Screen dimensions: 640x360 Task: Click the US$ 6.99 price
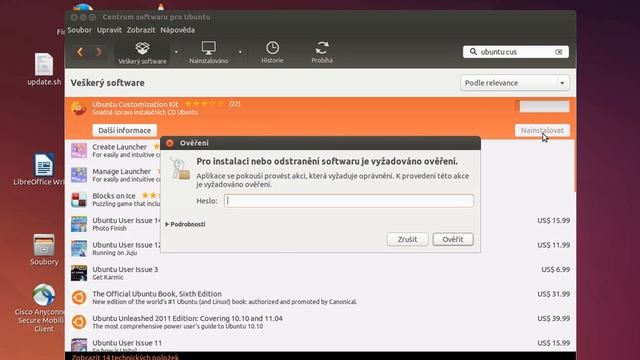(x=556, y=269)
